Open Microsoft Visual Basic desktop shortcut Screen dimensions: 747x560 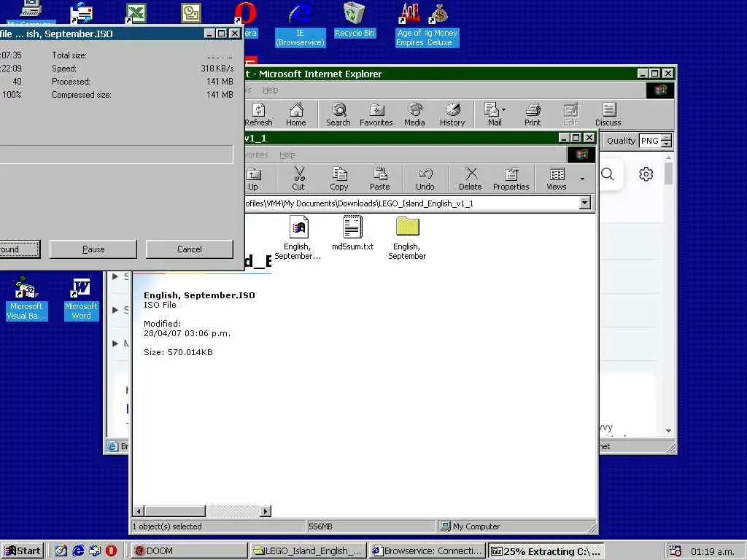coord(26,299)
